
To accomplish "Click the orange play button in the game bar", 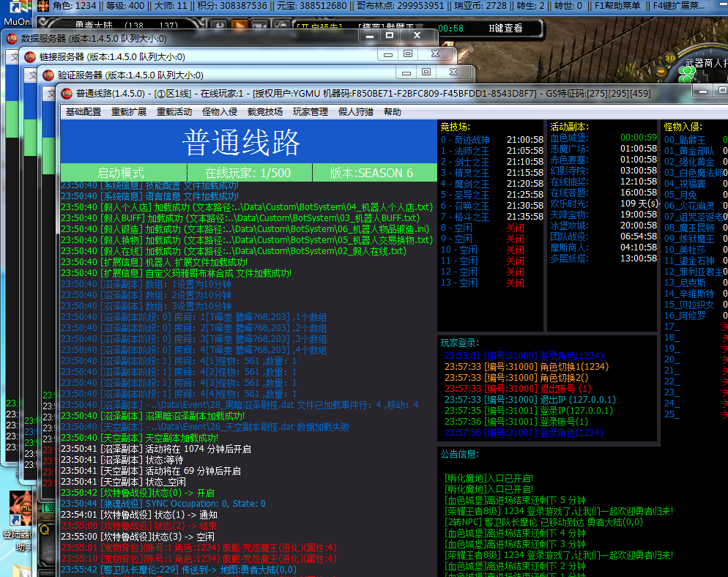I will (x=239, y=26).
